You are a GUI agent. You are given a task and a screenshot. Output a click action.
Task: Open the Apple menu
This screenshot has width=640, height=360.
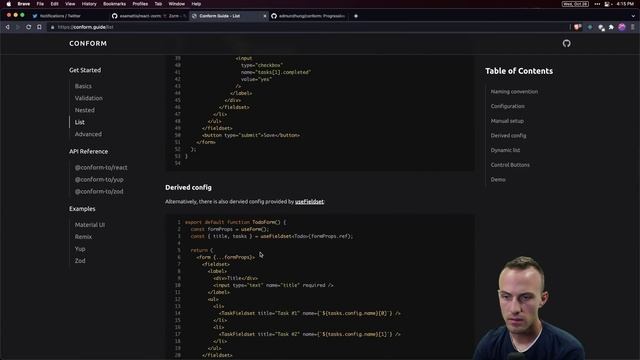click(9, 4)
